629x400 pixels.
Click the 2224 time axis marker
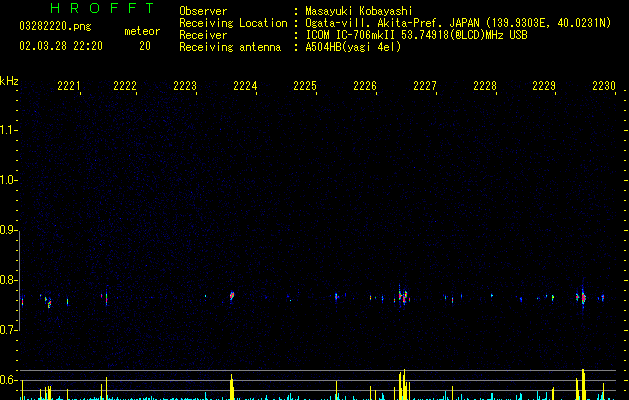tap(245, 86)
